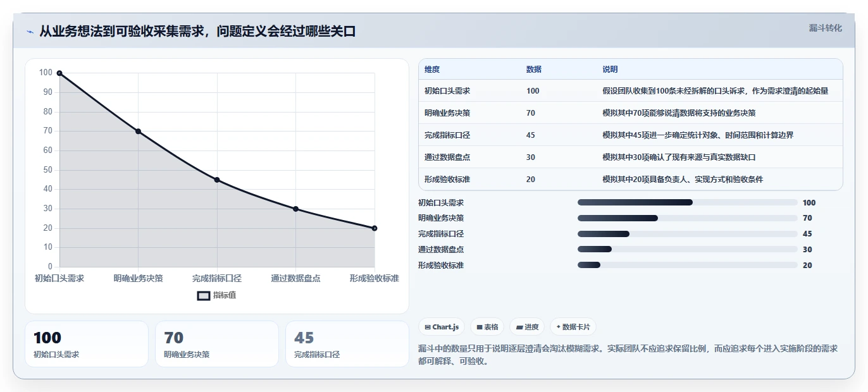Click the chart point at 形成验收标准 (20)
The height and width of the screenshot is (392, 868).
point(375,228)
